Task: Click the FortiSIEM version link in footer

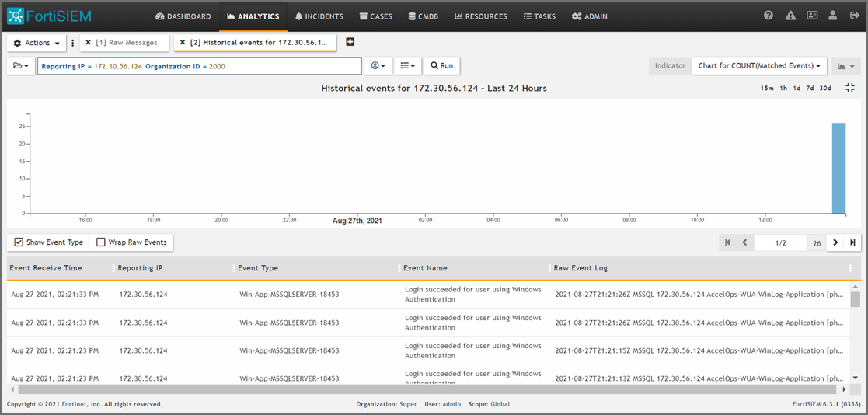Action: (808, 404)
